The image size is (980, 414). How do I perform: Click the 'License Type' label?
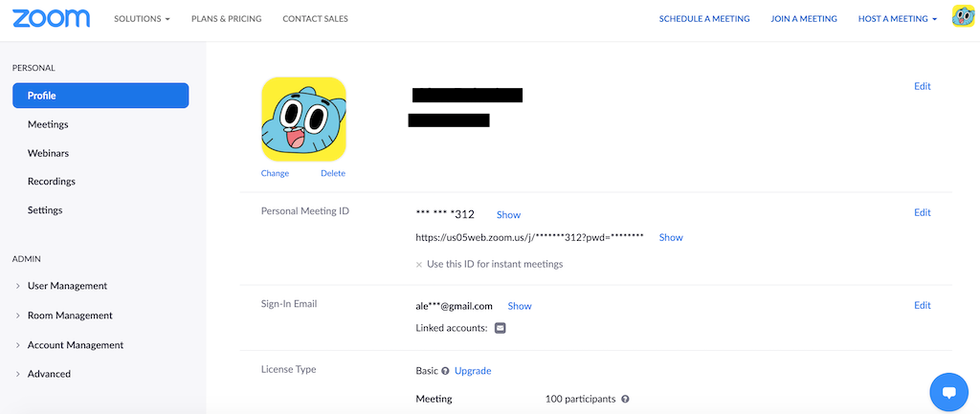tap(289, 369)
